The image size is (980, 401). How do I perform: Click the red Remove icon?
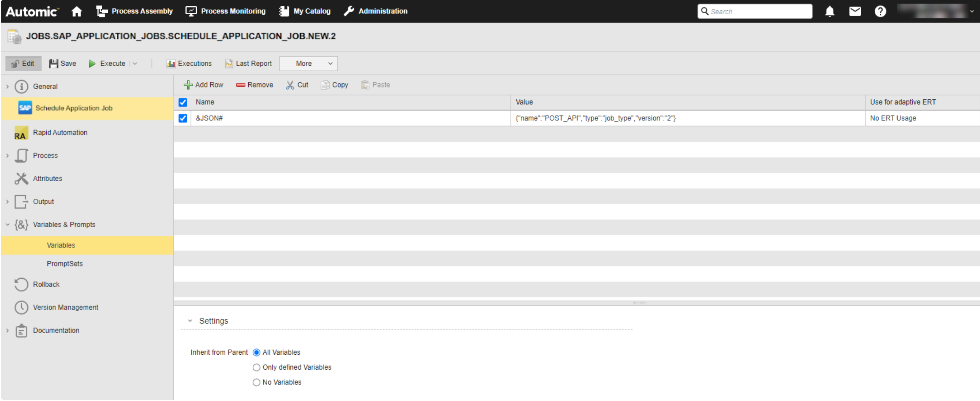tap(240, 85)
